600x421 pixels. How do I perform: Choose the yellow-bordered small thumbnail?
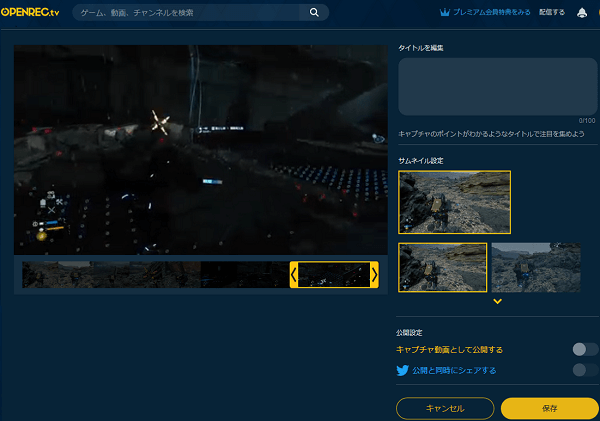[x=442, y=268]
